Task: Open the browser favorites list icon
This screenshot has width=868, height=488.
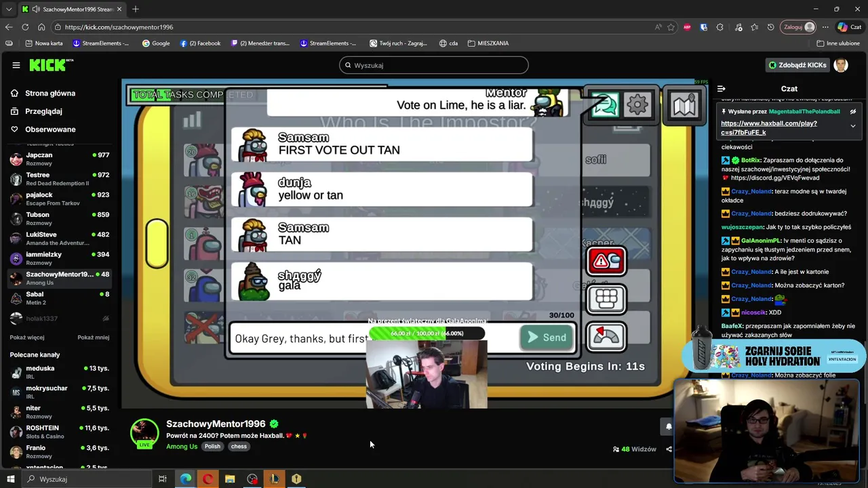Action: click(x=754, y=27)
